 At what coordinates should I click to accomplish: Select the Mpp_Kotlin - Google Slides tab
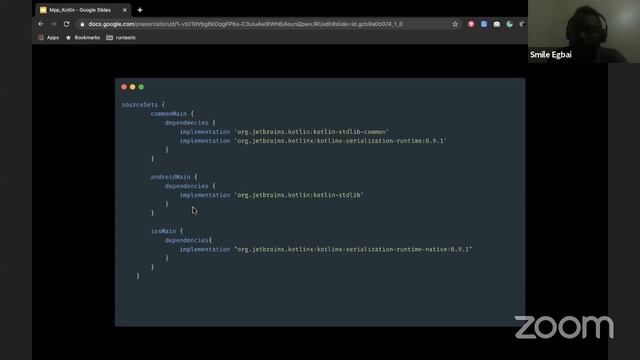pyautogui.click(x=83, y=10)
